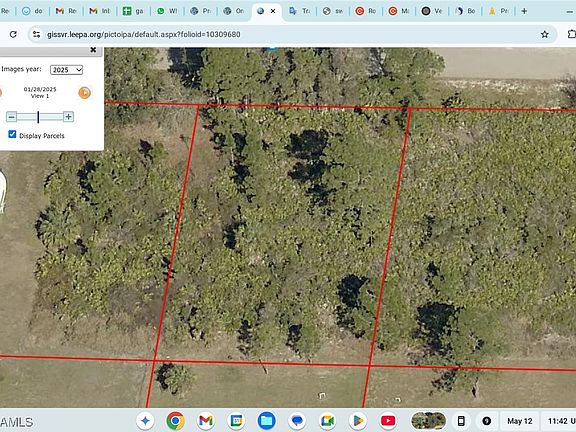Reload the page

coord(13,34)
